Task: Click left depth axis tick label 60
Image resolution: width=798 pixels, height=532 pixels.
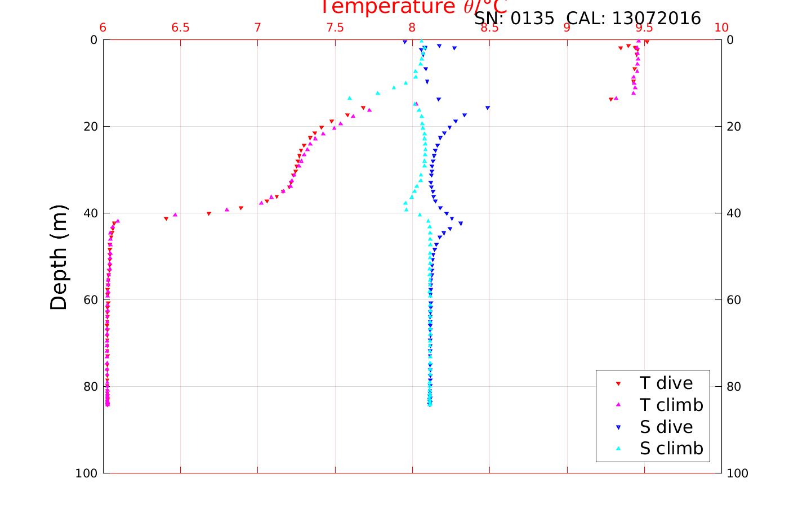Action: (x=90, y=300)
